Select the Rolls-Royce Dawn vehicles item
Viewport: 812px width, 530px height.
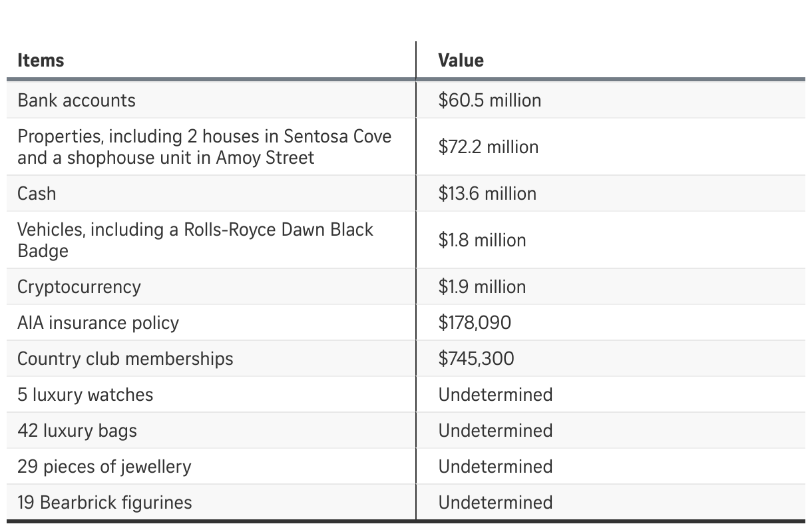click(195, 240)
